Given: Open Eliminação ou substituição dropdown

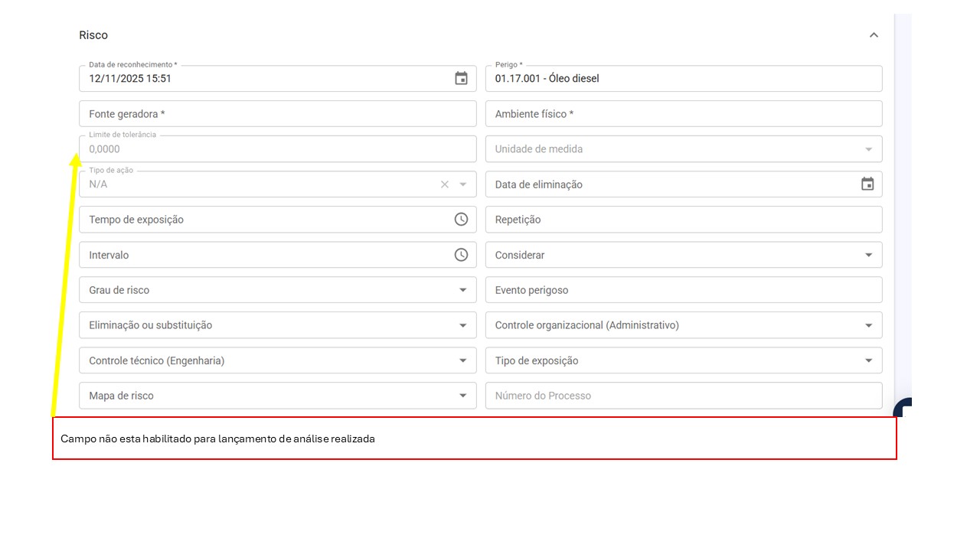Looking at the screenshot, I should tap(462, 325).
